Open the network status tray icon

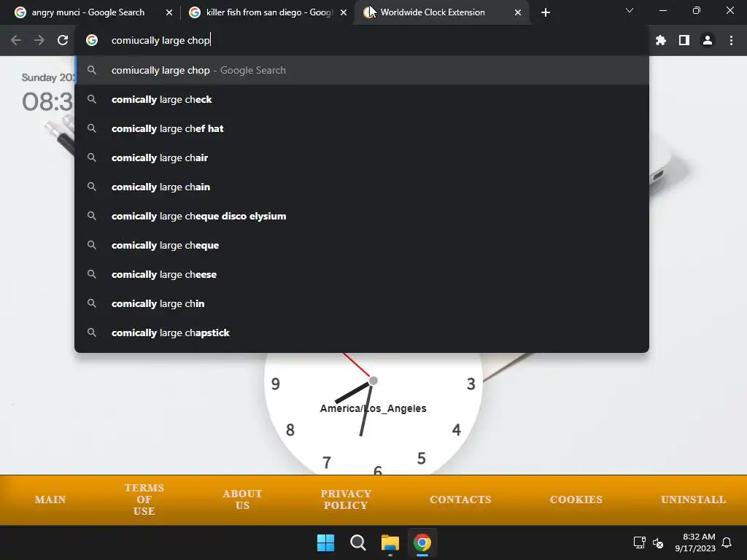point(639,542)
